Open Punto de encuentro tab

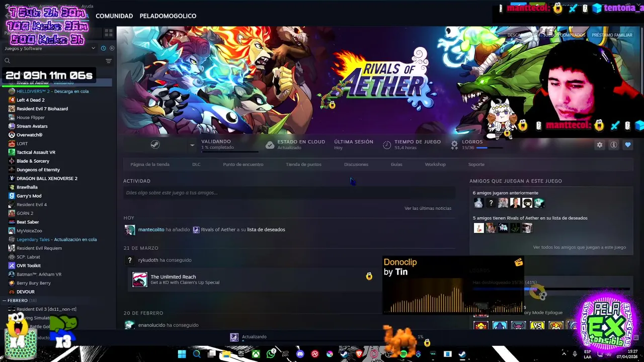tap(243, 164)
